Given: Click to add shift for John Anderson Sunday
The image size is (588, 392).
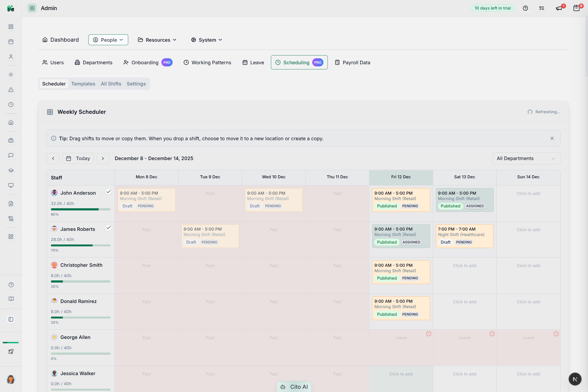Looking at the screenshot, I should click(x=528, y=194).
